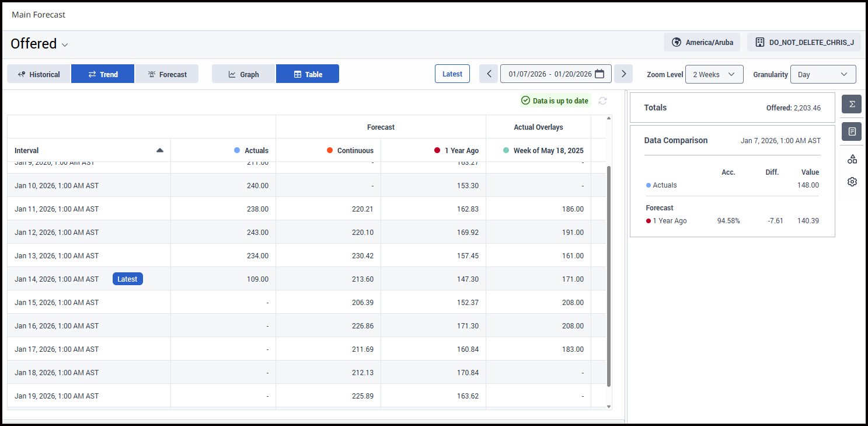Open the Granularity Day dropdown
This screenshot has height=426, width=868.
pyautogui.click(x=823, y=74)
